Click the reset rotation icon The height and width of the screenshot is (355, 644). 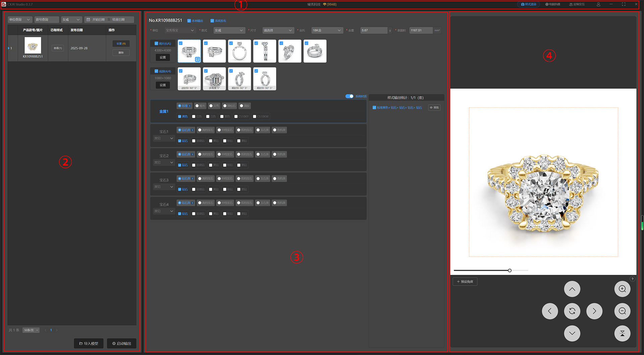[572, 311]
